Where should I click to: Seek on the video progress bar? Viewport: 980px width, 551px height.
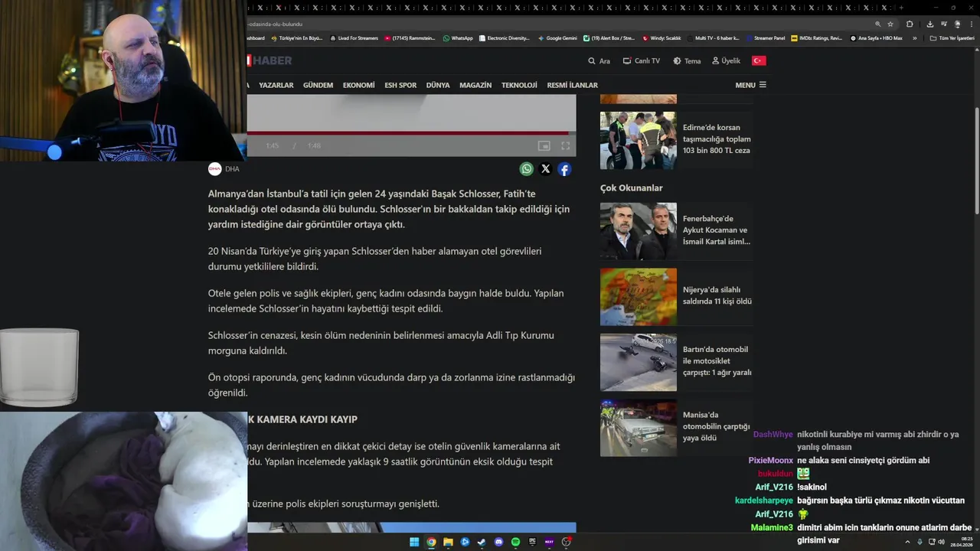click(x=410, y=133)
